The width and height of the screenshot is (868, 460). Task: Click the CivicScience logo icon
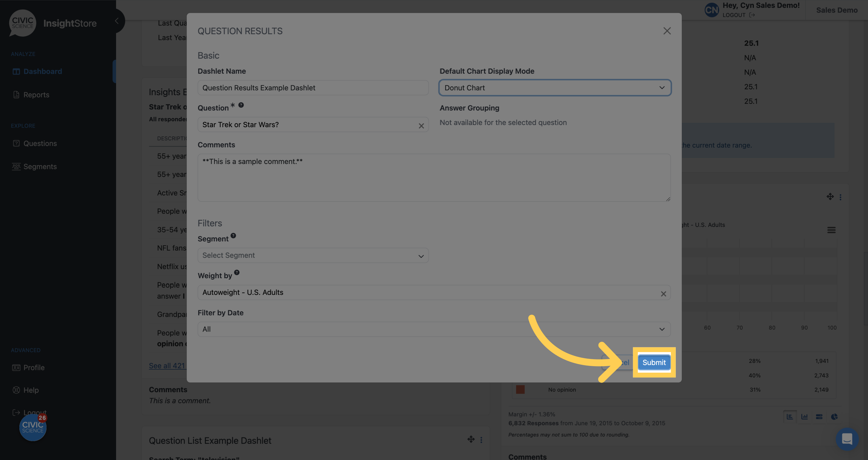tap(23, 23)
